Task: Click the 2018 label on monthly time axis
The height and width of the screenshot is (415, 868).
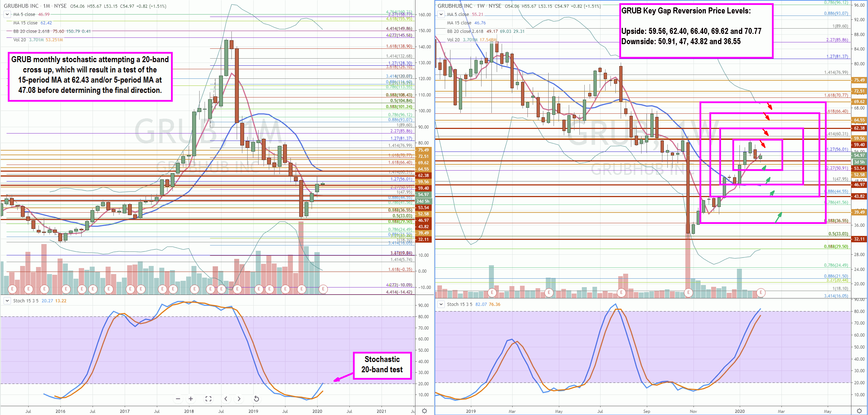Action: (x=189, y=411)
